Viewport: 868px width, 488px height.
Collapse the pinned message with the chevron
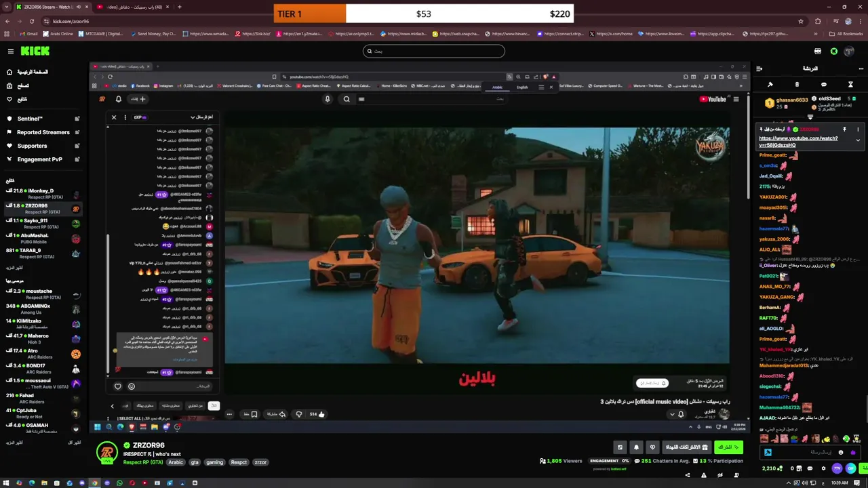(x=858, y=140)
